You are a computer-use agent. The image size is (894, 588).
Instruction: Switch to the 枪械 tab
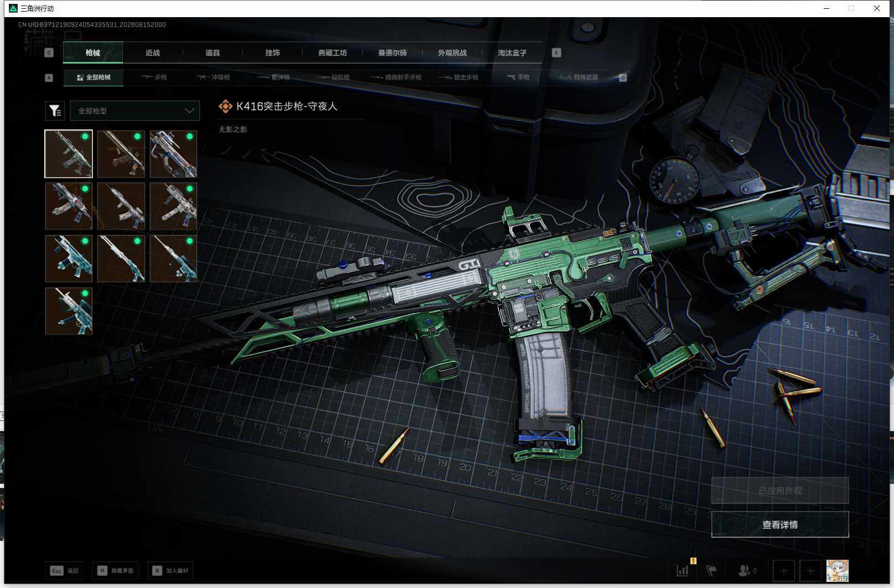[93, 53]
